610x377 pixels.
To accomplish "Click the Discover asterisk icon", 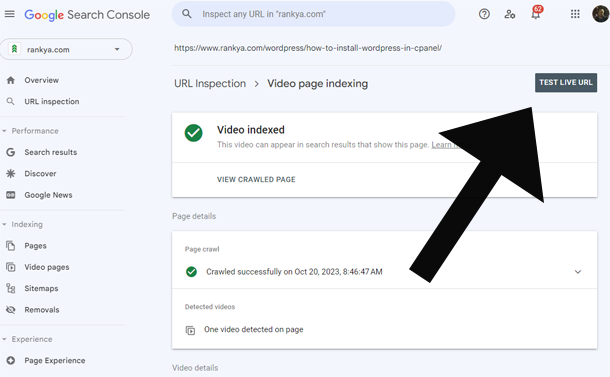I will click(x=11, y=174).
